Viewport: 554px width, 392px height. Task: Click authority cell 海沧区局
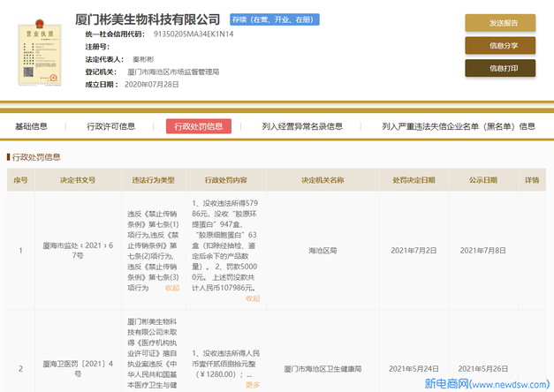(323, 251)
